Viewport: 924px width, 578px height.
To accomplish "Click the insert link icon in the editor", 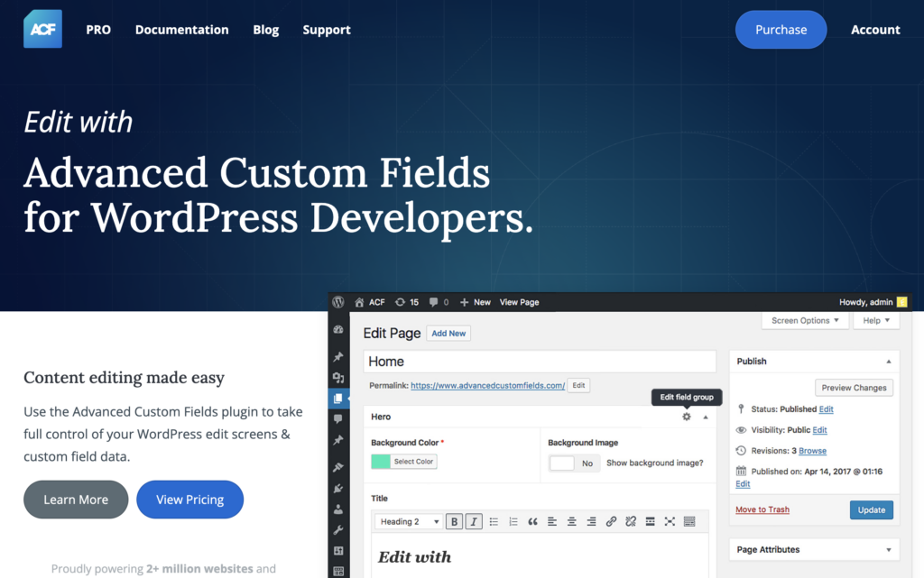I will pos(611,521).
